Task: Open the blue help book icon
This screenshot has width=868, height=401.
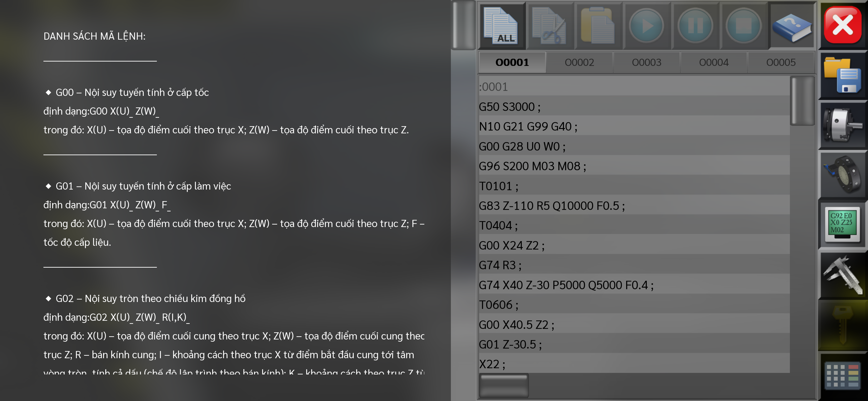Action: coord(792,26)
